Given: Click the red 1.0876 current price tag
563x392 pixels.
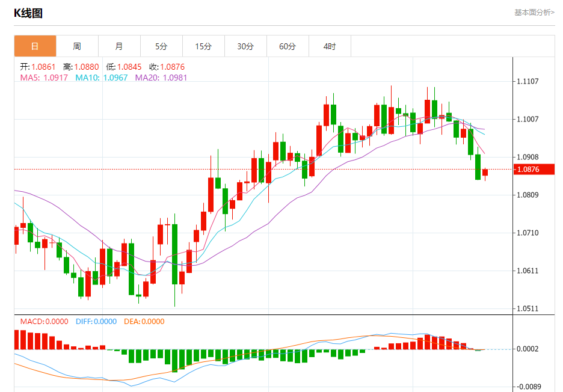Looking at the screenshot, I should (534, 170).
